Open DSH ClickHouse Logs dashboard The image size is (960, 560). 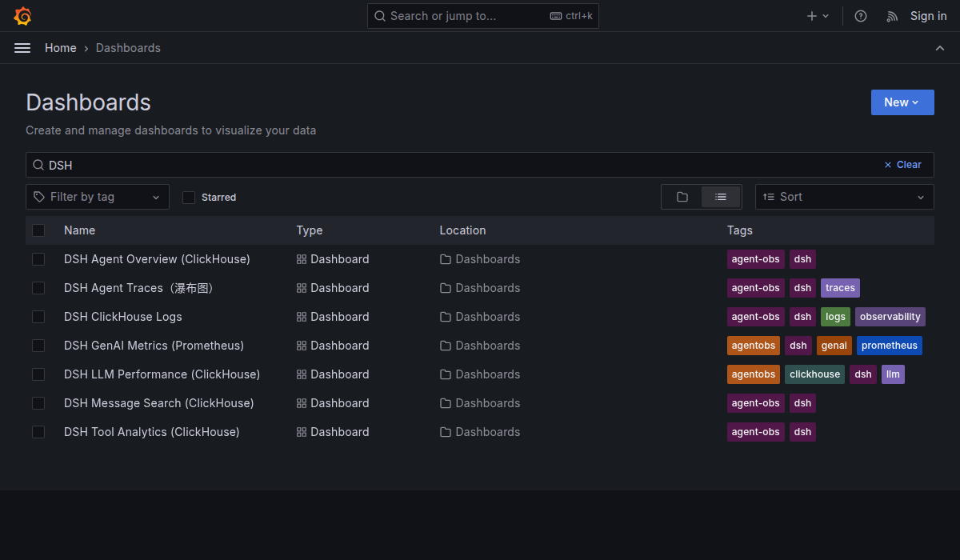123,317
